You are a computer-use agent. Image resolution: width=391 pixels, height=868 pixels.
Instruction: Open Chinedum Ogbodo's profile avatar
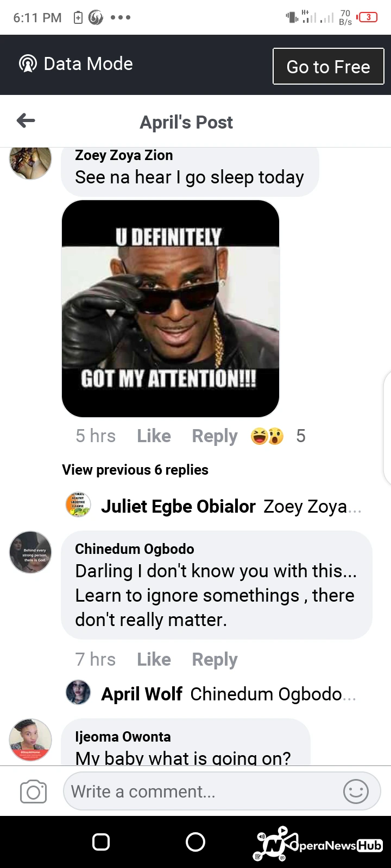(30, 552)
